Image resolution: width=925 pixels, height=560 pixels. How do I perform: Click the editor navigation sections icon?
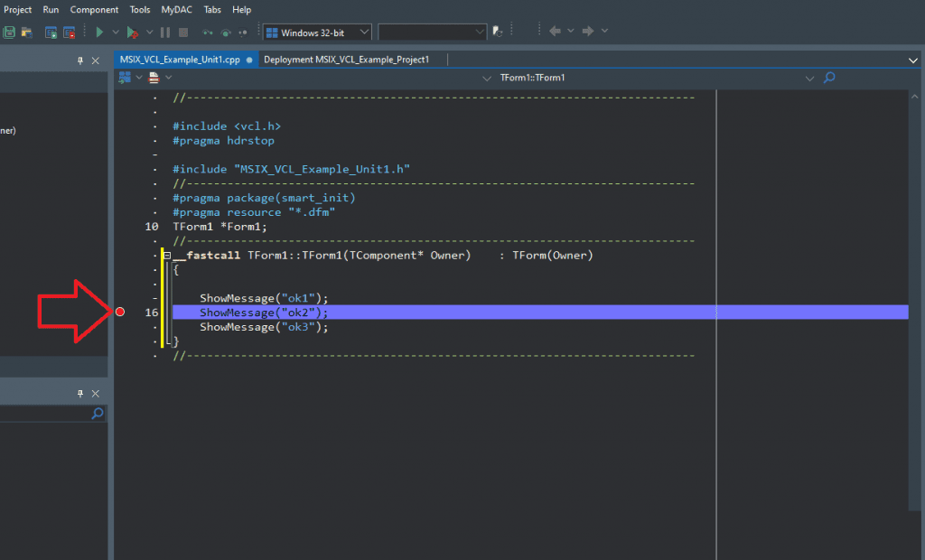click(x=125, y=78)
